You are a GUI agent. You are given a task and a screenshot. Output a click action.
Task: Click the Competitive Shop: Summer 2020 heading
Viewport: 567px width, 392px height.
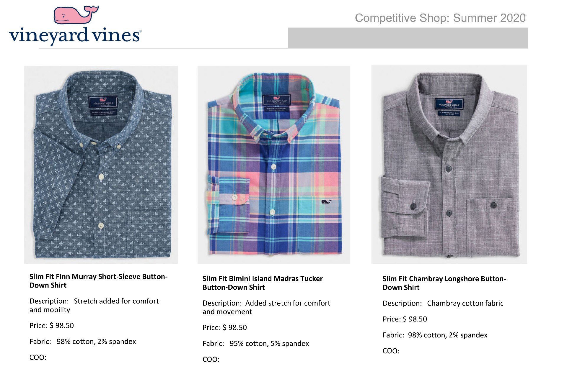[440, 18]
